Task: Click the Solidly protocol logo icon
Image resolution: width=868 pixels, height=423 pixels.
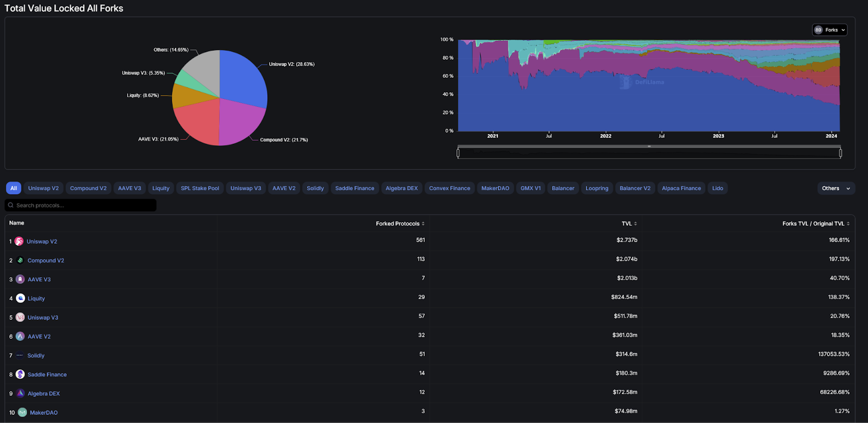Action: (20, 356)
